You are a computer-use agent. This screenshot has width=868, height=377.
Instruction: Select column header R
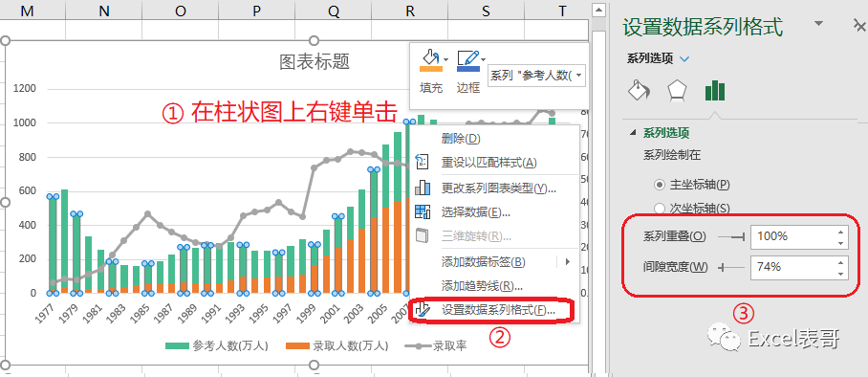pyautogui.click(x=410, y=11)
